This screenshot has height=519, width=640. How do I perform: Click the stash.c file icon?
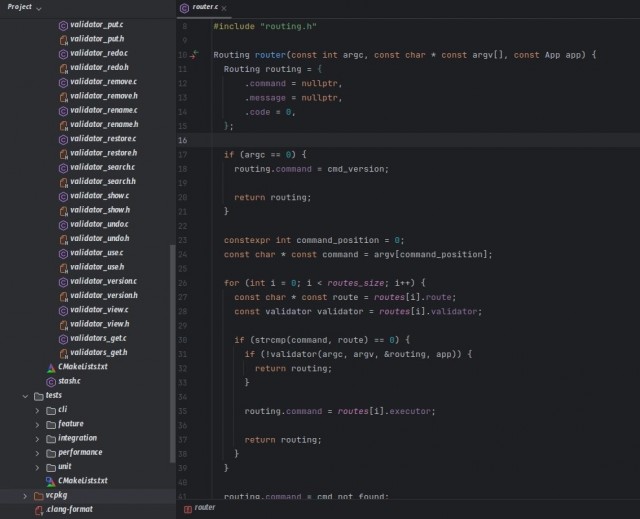(x=51, y=382)
